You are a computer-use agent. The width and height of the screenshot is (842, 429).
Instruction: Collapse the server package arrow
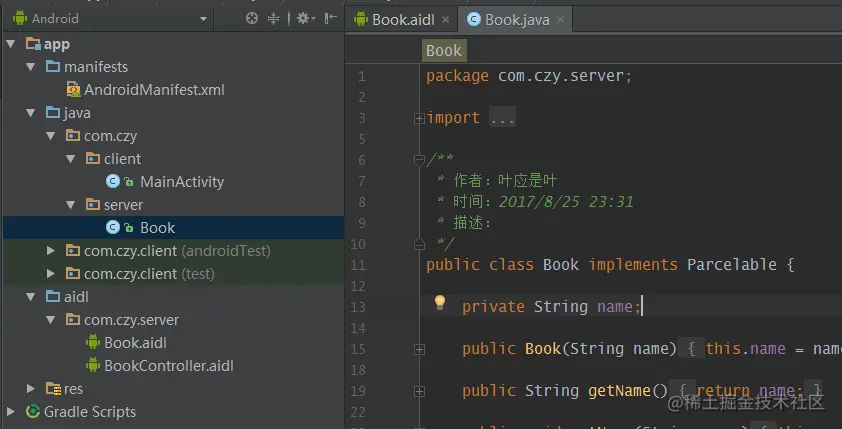click(70, 205)
